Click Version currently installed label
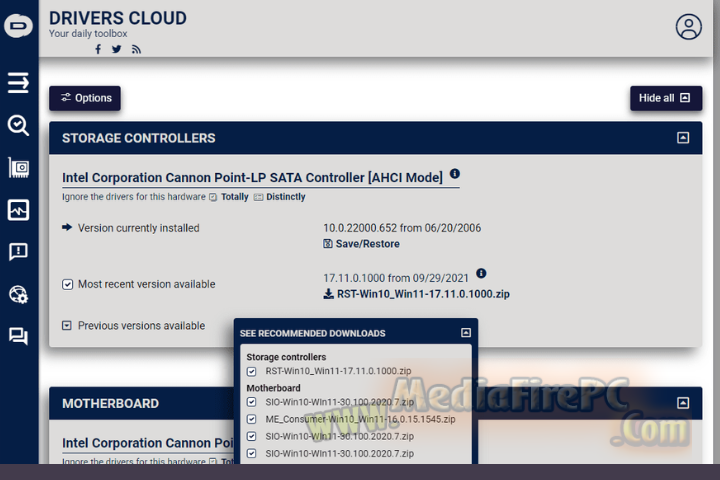The height and width of the screenshot is (480, 720). [x=138, y=228]
